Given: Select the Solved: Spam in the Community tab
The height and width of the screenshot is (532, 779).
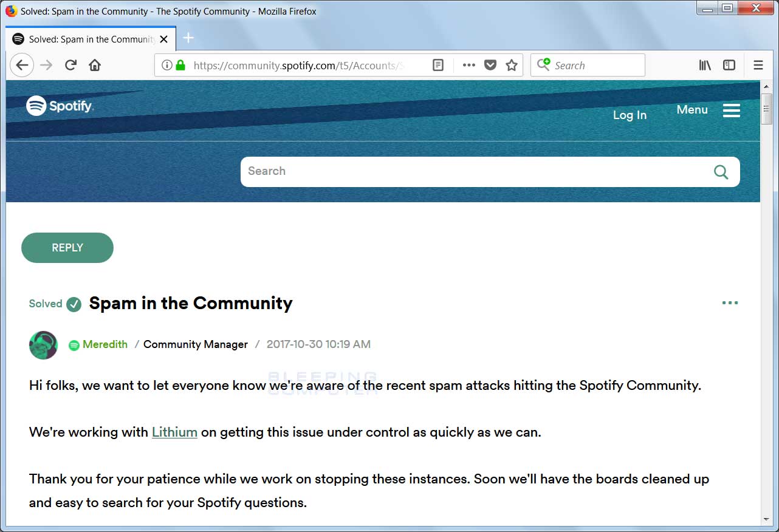Looking at the screenshot, I should tap(91, 39).
